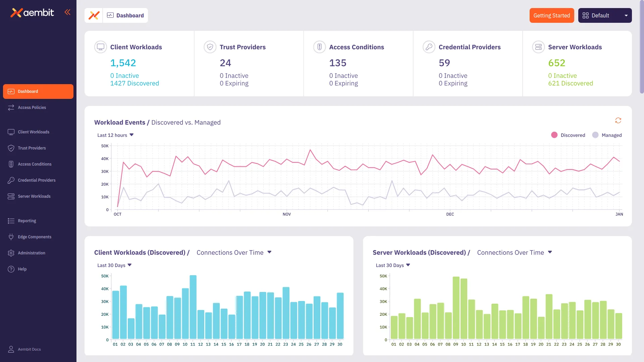Select Access Policies in the sidebar
This screenshot has height=362, width=644.
coord(32,107)
